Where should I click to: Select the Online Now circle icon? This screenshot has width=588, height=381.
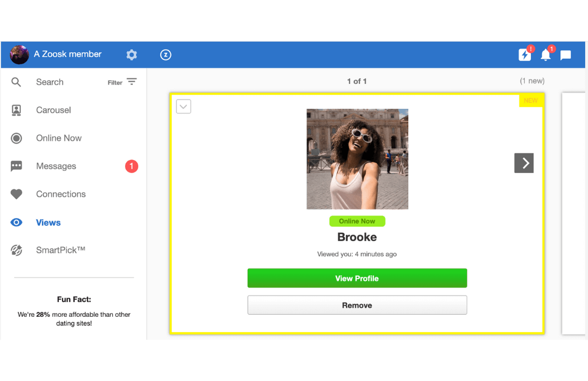pos(16,138)
